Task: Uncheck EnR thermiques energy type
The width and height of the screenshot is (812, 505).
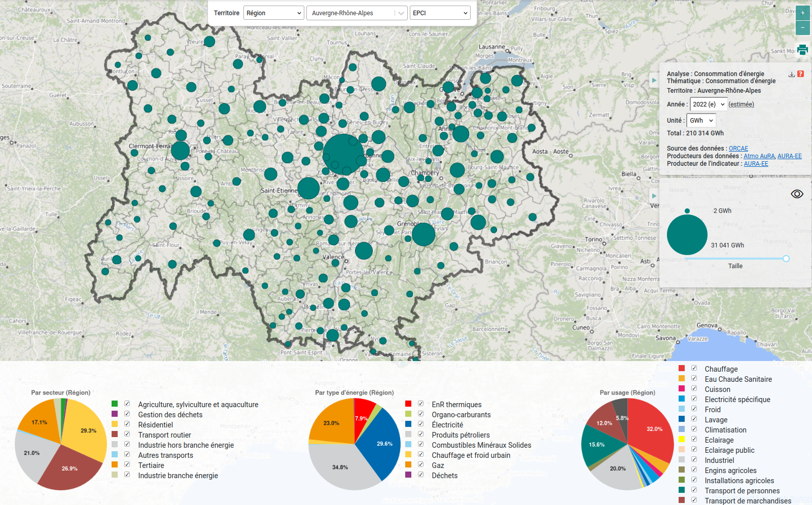Action: pos(420,404)
